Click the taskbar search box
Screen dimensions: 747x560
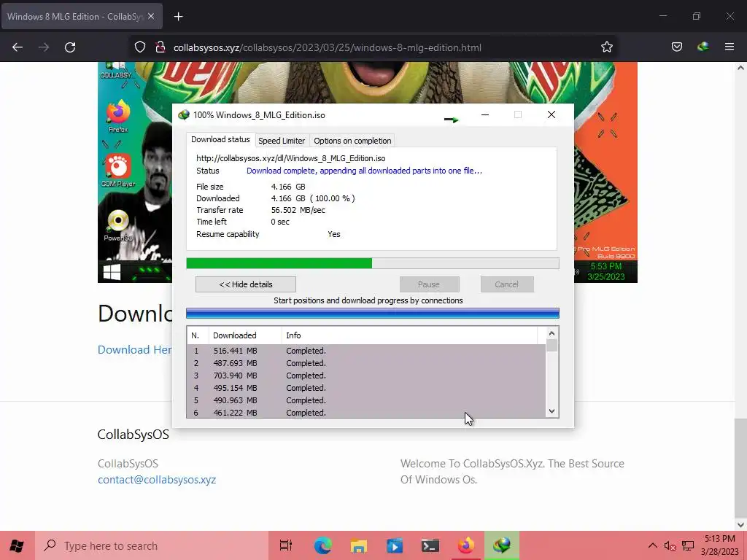[152, 545]
